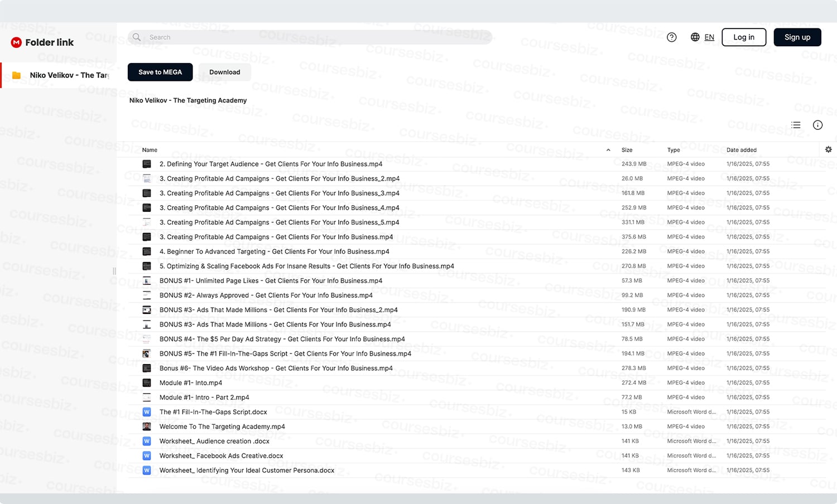The width and height of the screenshot is (837, 504).
Task: Click Word icon for Worksheet_ Audience creation
Action: [x=147, y=441]
